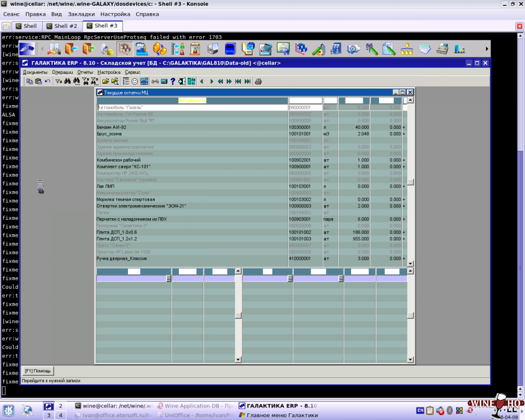This screenshot has height=420, width=525.
Task: Click the blue question mark help icon
Action: 172,81
